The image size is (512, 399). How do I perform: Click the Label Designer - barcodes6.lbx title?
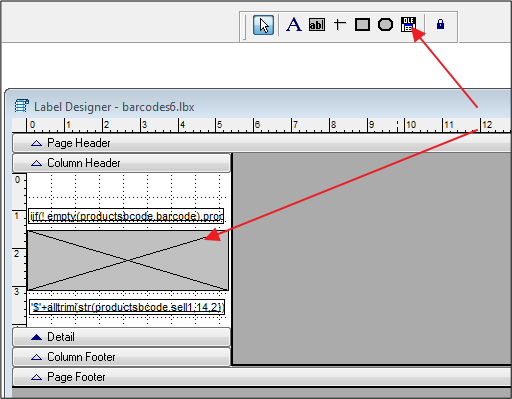114,107
